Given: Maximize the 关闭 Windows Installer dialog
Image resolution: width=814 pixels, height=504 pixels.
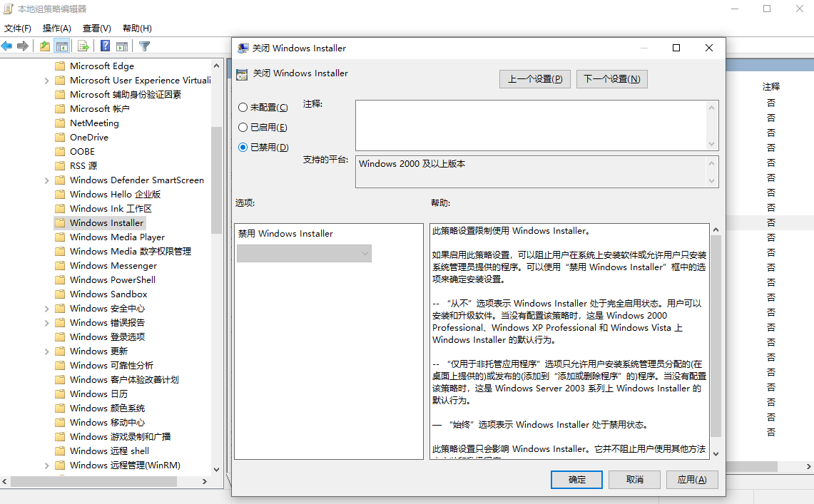Looking at the screenshot, I should (x=676, y=48).
